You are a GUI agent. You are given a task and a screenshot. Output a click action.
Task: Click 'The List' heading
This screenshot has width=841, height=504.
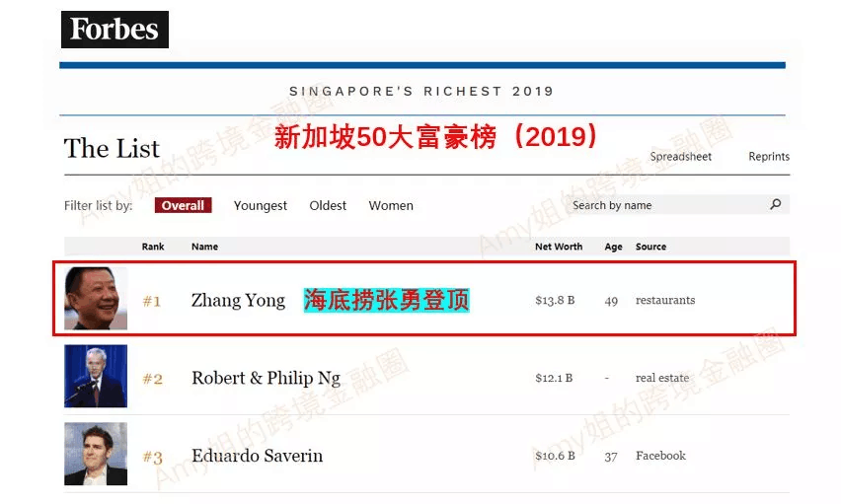(x=112, y=148)
